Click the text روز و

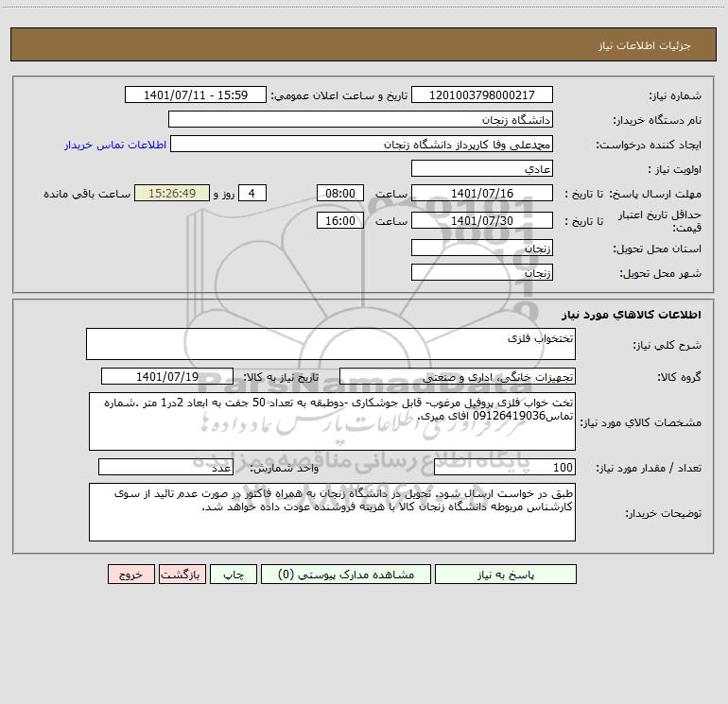[224, 194]
